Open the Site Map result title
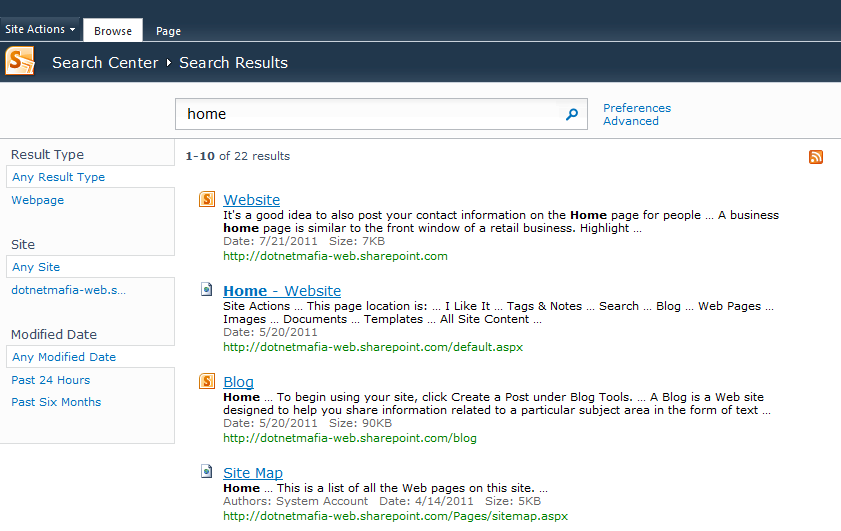 click(x=253, y=473)
